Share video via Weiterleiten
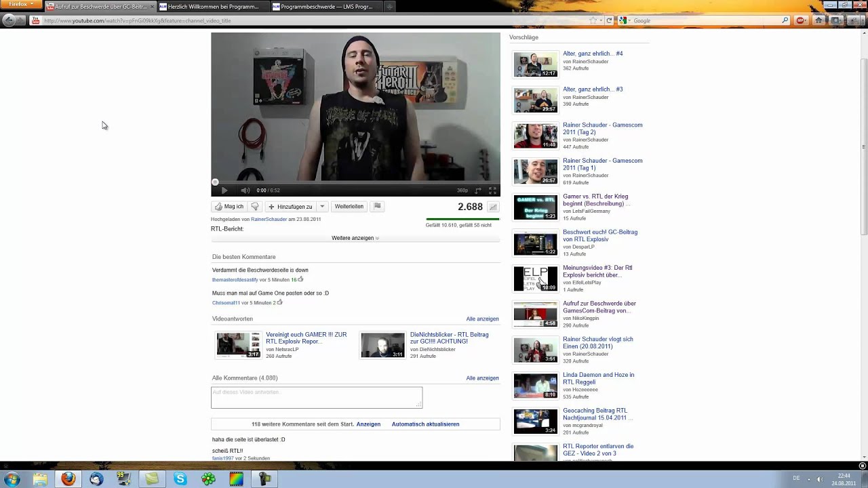The height and width of the screenshot is (488, 868). [x=349, y=207]
